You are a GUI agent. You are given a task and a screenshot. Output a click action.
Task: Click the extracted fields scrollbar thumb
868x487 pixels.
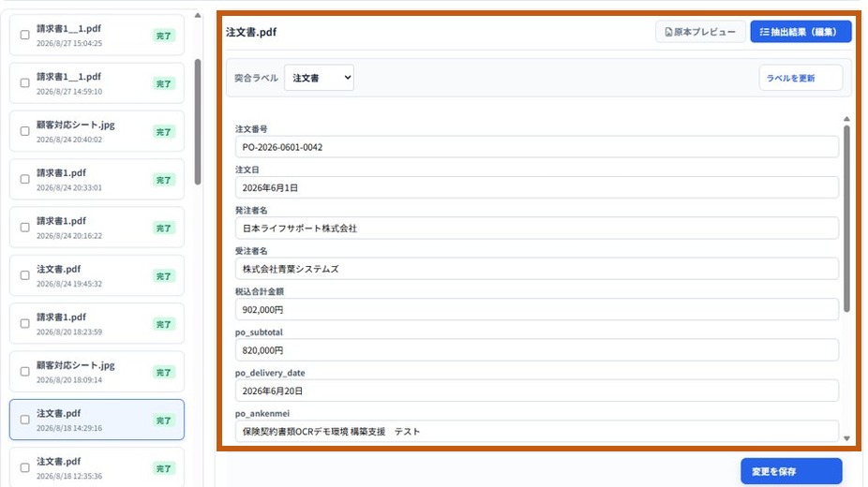coord(846,219)
